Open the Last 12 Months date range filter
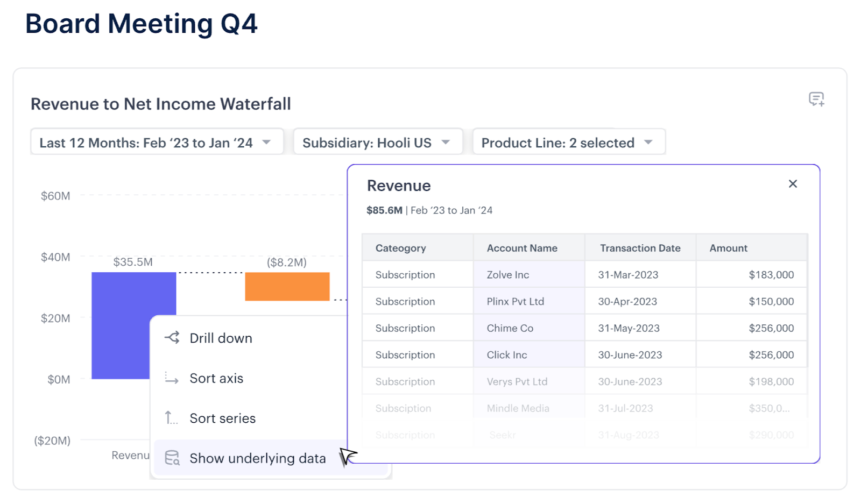Screen dimensions: 861x504 156,142
